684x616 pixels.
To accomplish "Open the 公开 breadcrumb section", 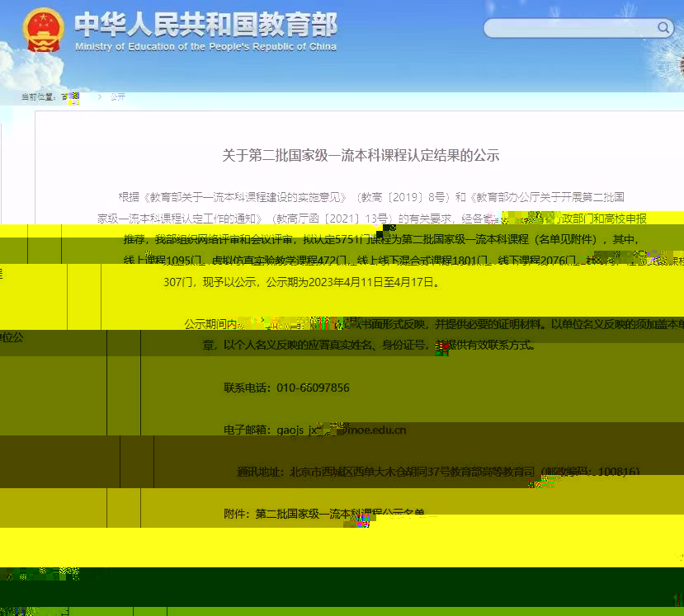I will (x=117, y=96).
